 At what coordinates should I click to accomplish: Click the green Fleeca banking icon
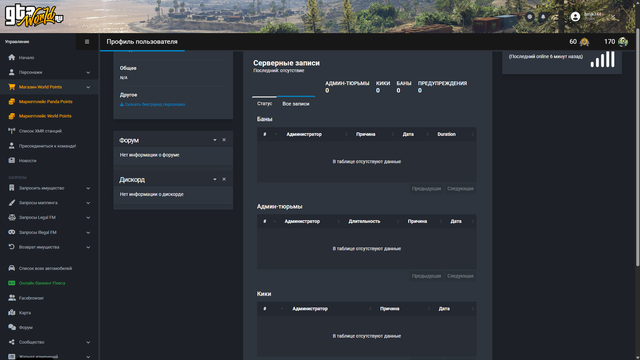[x=11, y=283]
